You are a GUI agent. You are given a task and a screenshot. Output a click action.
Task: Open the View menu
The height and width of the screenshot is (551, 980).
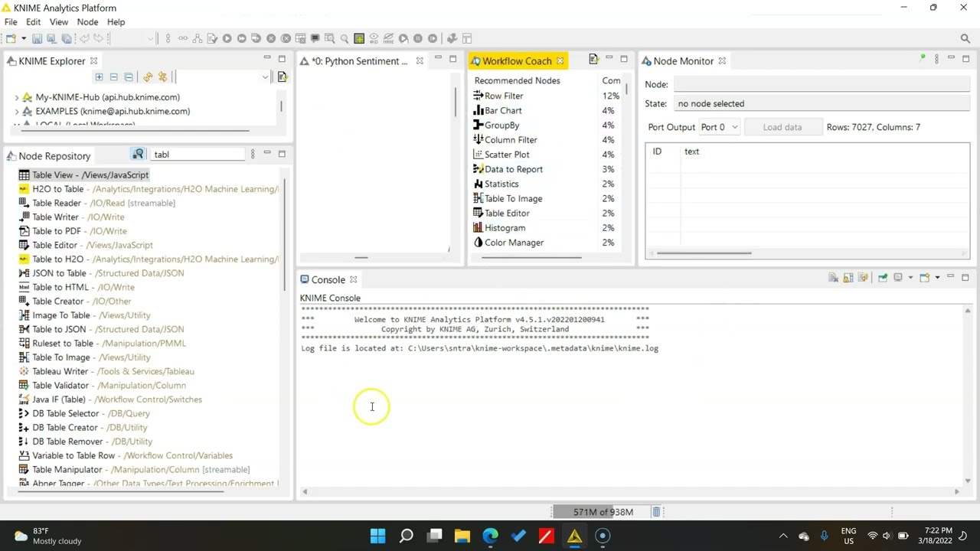pos(59,22)
